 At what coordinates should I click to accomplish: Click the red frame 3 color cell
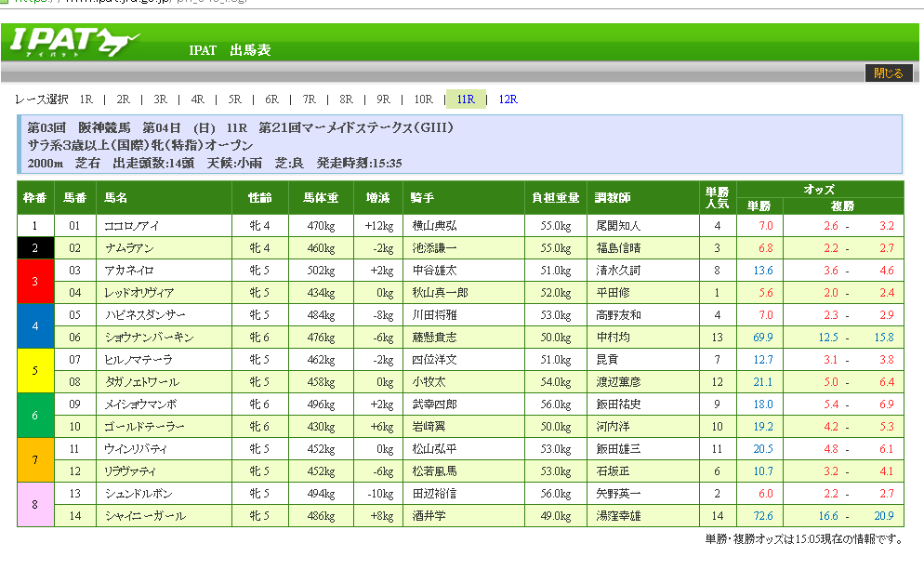click(35, 282)
